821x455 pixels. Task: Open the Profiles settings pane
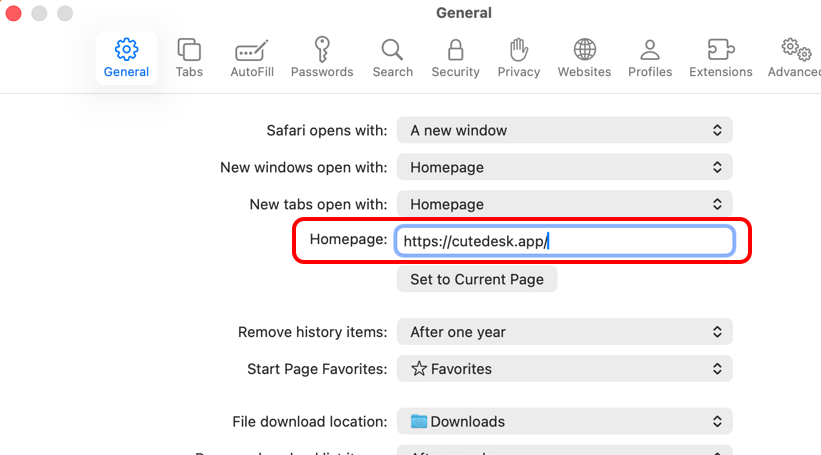point(649,58)
